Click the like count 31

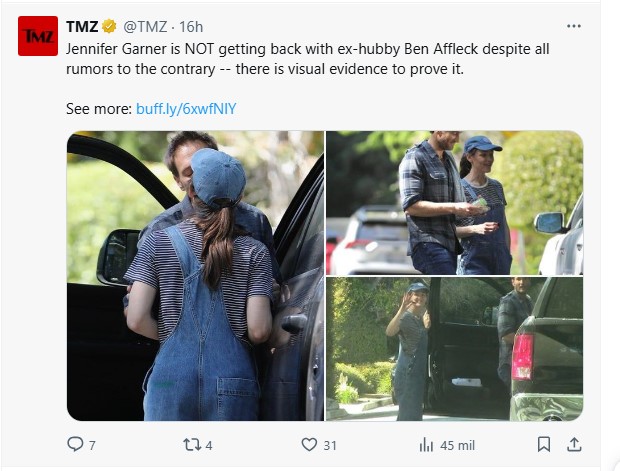330,446
